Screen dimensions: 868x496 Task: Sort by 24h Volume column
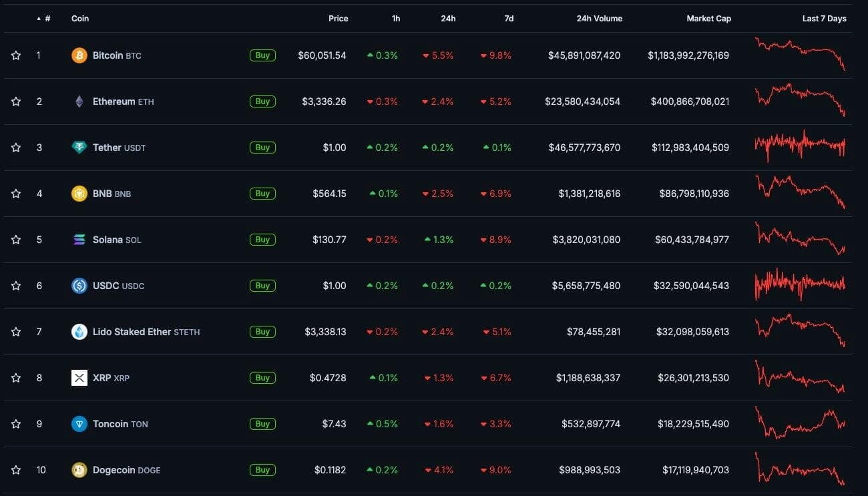click(x=600, y=19)
